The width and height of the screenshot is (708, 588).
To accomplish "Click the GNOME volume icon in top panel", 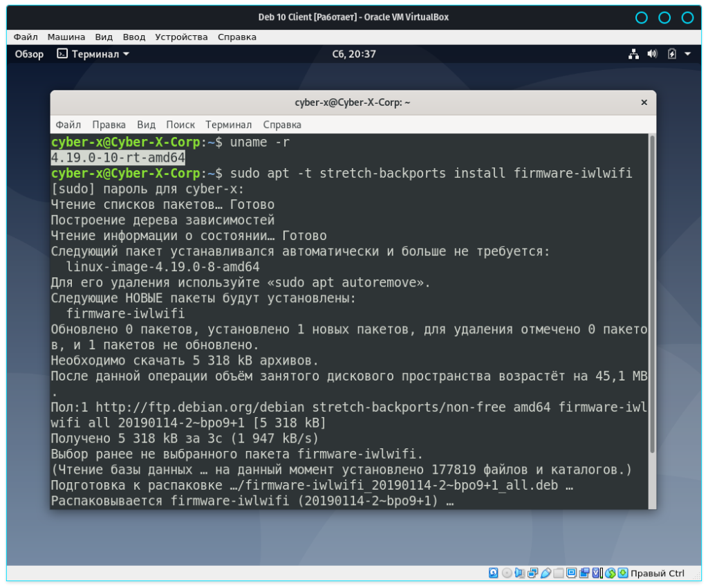I will click(652, 54).
